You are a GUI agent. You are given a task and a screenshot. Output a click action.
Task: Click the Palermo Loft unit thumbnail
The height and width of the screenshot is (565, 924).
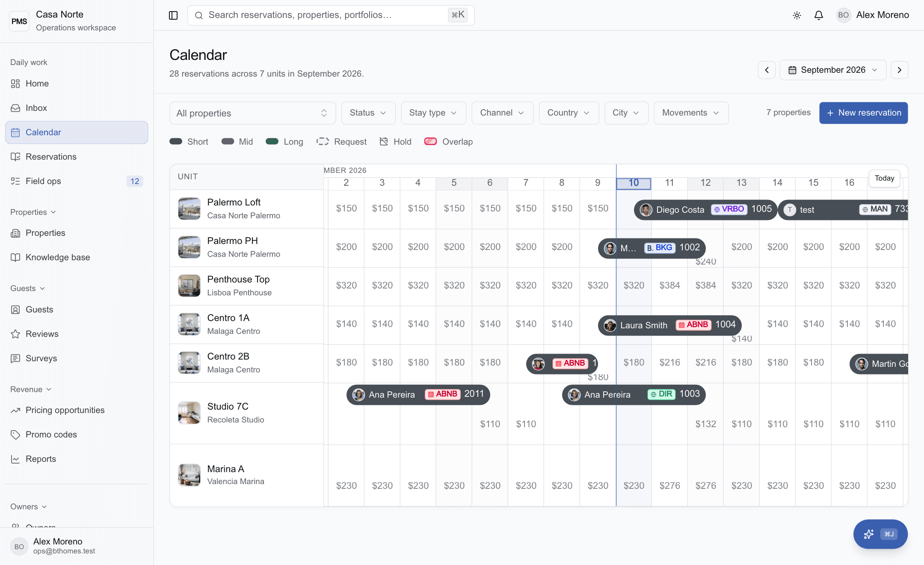pos(189,208)
